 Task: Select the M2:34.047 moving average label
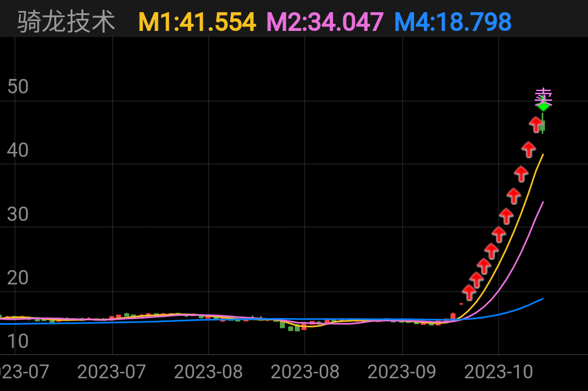(x=325, y=22)
